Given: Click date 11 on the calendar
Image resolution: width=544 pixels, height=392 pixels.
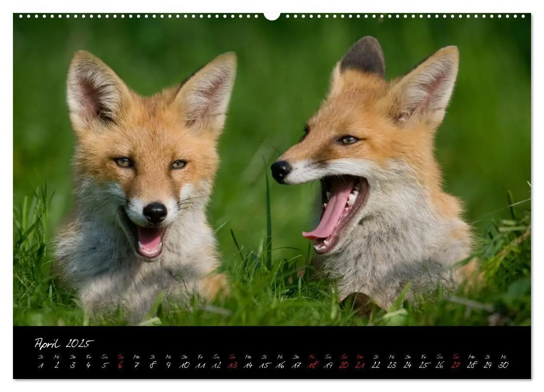Looking at the screenshot, I should coord(200,365).
